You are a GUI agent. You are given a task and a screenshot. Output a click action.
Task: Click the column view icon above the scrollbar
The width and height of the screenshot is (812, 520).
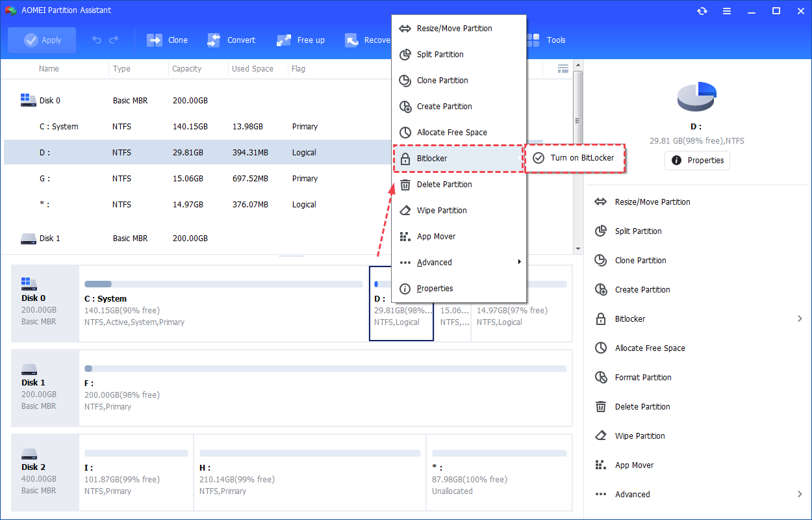point(563,68)
